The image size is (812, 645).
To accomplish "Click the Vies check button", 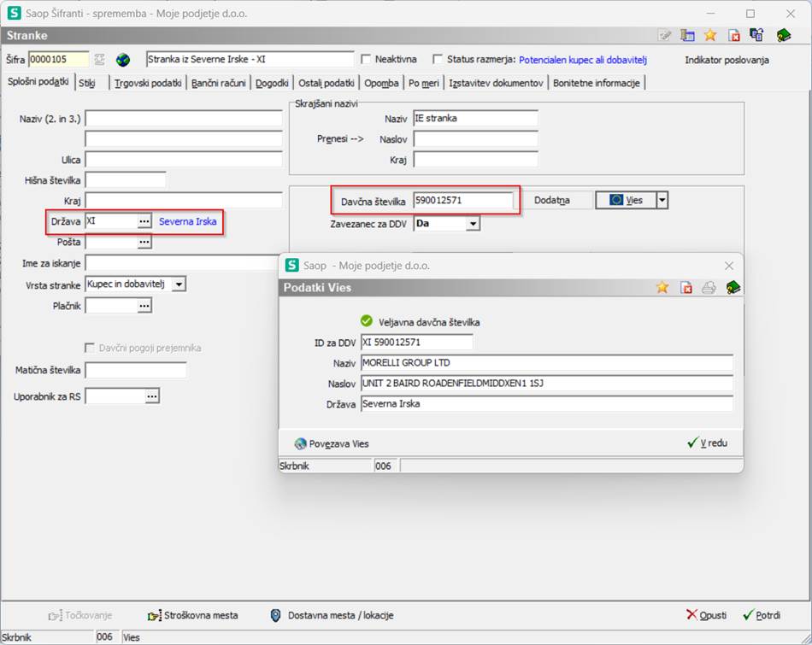I will (x=626, y=200).
